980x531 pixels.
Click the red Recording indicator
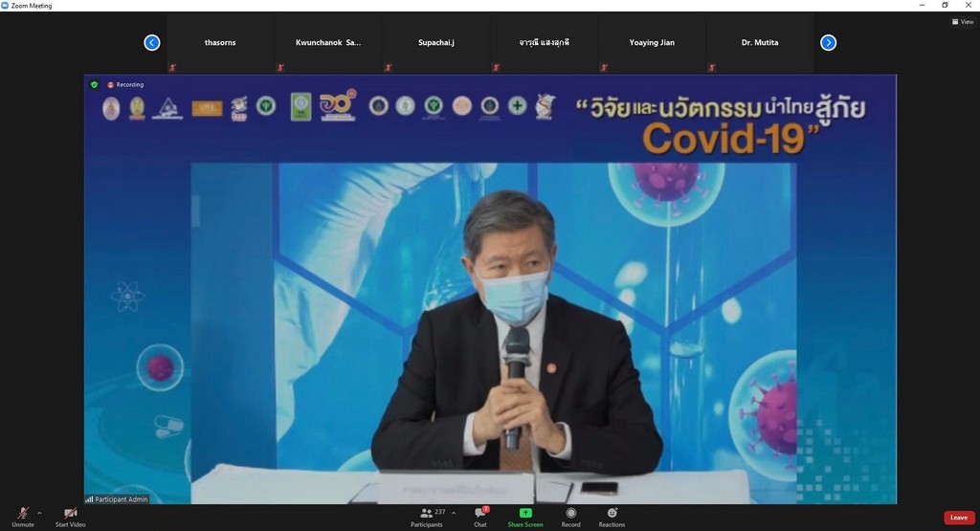coord(125,84)
